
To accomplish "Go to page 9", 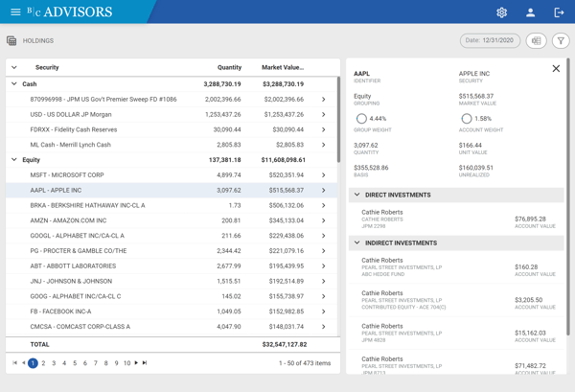I will 116,363.
